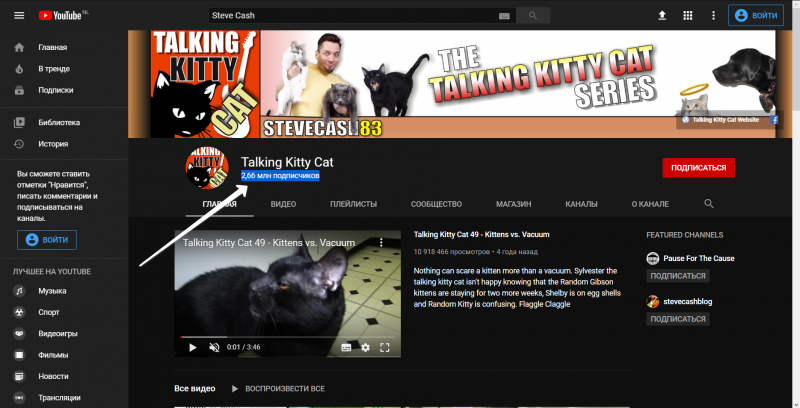Viewport: 800px width, 408px height.
Task: Switch to the Сообщество tab
Action: pyautogui.click(x=436, y=204)
